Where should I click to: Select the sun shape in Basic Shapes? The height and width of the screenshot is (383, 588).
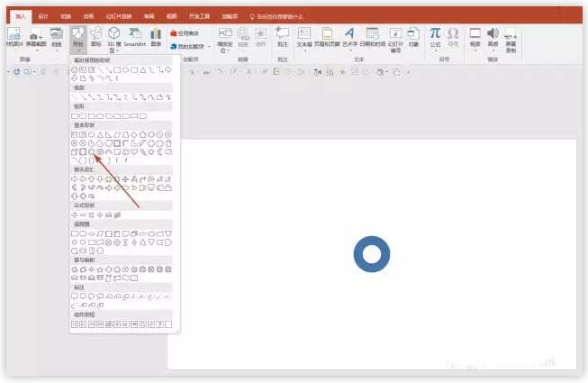(151, 151)
